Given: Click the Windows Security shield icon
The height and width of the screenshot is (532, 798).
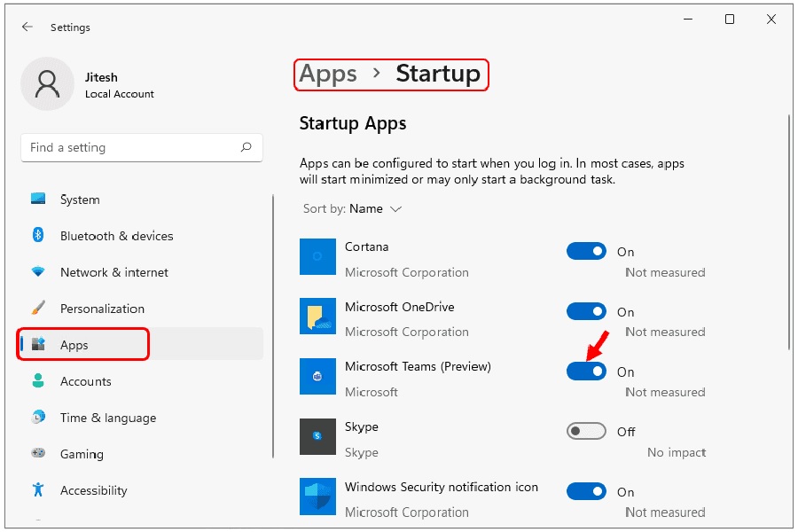Looking at the screenshot, I should point(317,497).
